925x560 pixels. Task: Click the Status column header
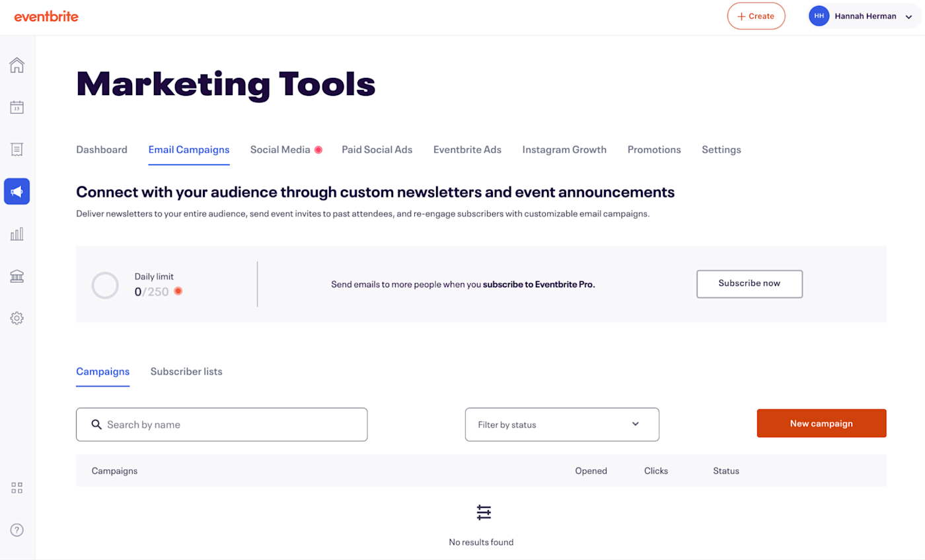(726, 471)
